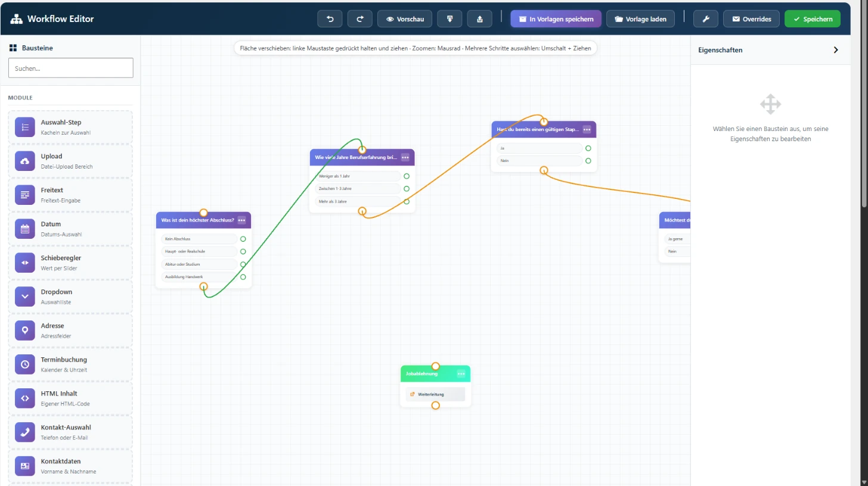Open the Overrides button
Screen dimensions: 868x486
[x=752, y=19]
